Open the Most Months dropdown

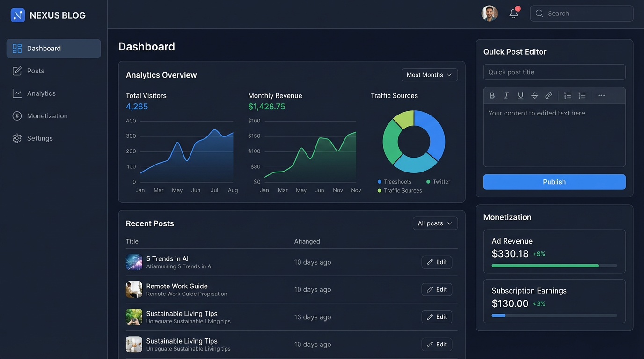click(x=429, y=75)
